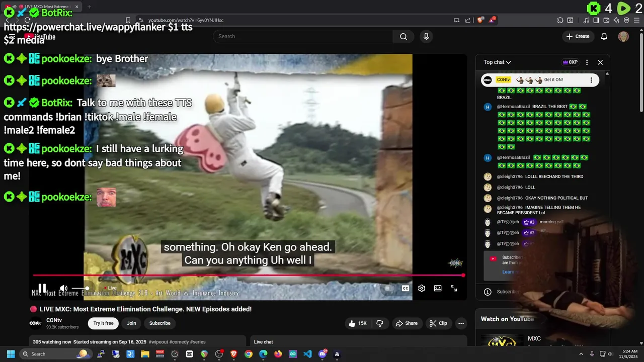Image resolution: width=644 pixels, height=362 pixels.
Task: Open Discord from taskbar
Action: pos(323,354)
